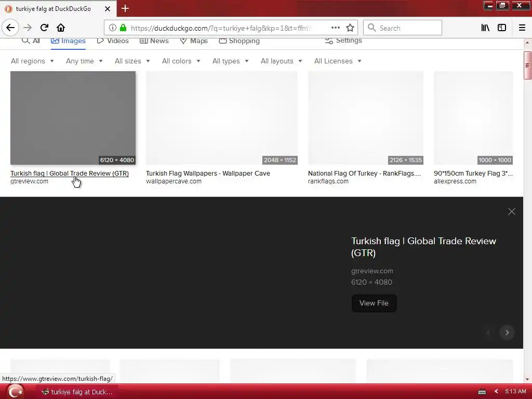Screen dimensions: 532x399
Task: Click the rankflags.com source text
Action: pos(328,181)
